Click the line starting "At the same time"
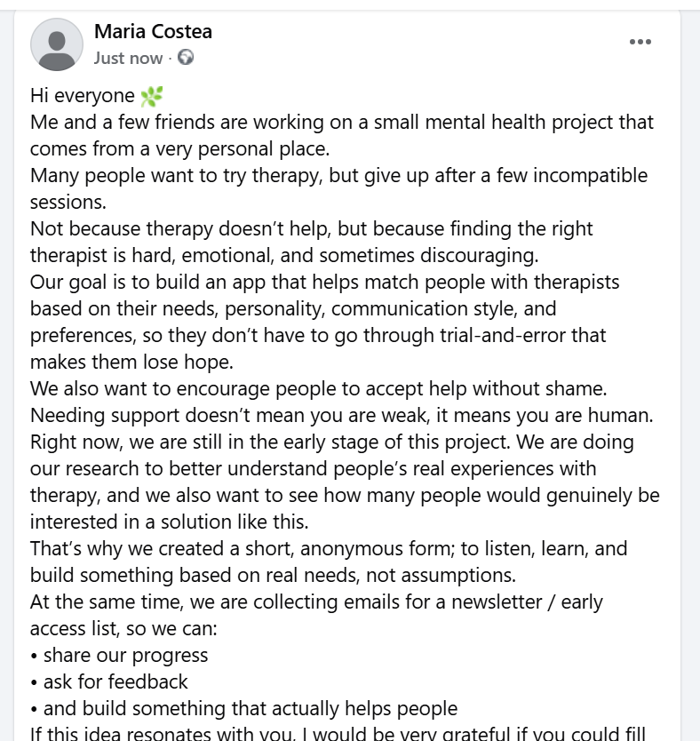 [315, 602]
